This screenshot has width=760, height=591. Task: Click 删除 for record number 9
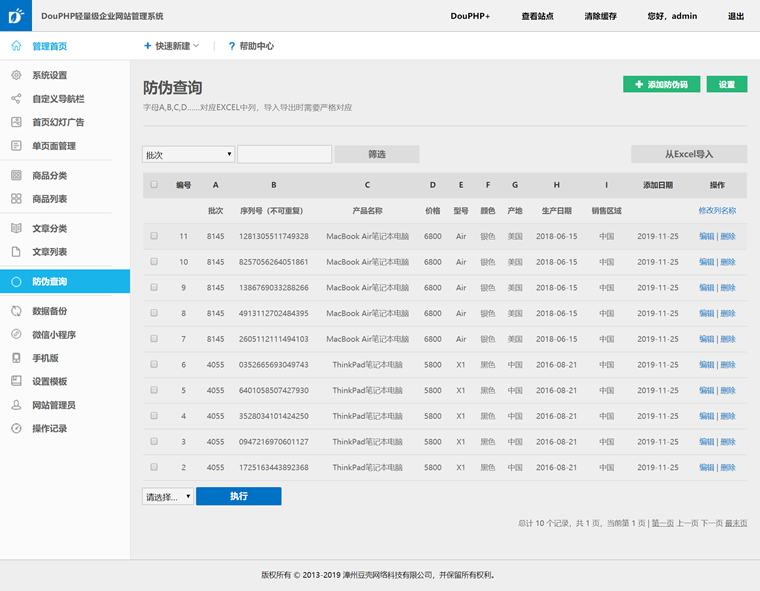click(728, 288)
